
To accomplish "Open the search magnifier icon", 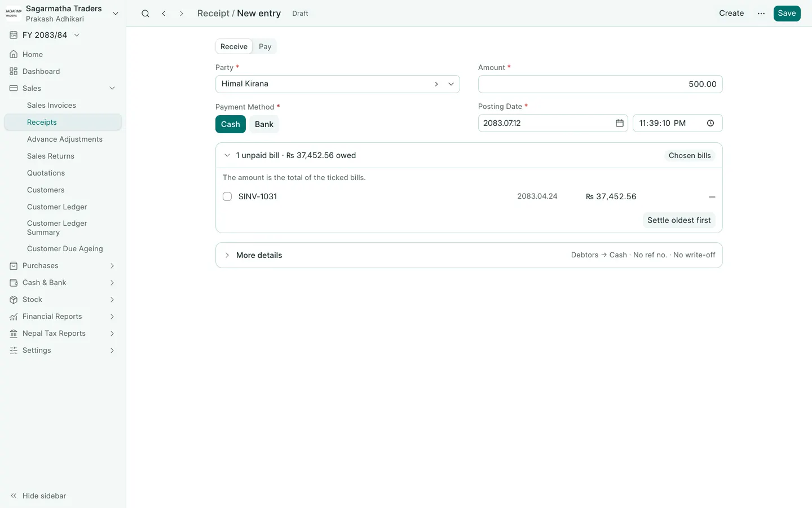I will click(145, 14).
